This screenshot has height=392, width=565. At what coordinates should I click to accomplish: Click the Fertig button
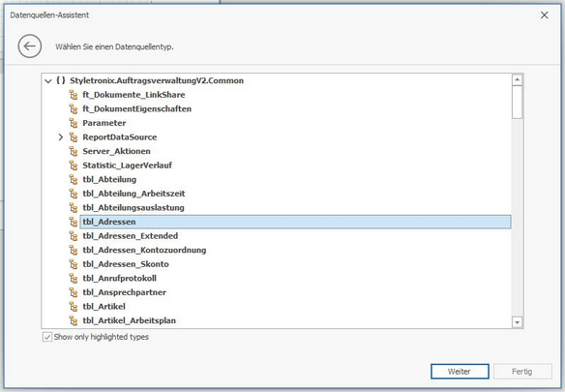(522, 372)
